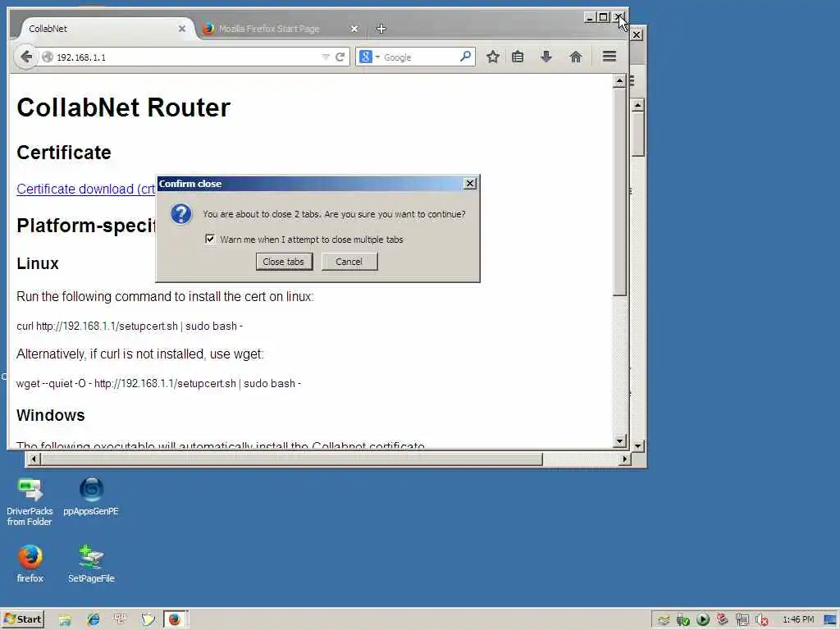Launch firefox desktop shortcut
The image size is (840, 630).
pyautogui.click(x=30, y=564)
